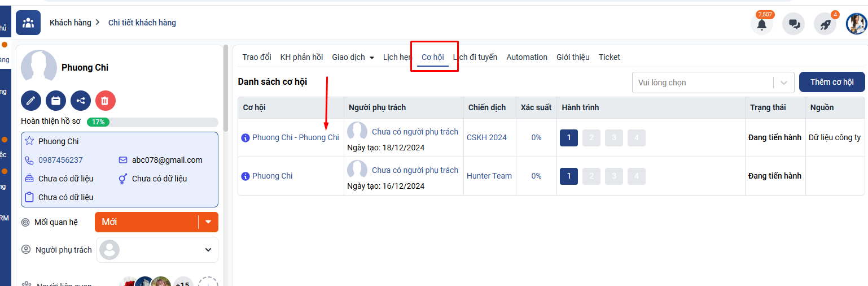Click the pencil edit profile icon
Viewport: 868px width, 286px height.
(31, 101)
